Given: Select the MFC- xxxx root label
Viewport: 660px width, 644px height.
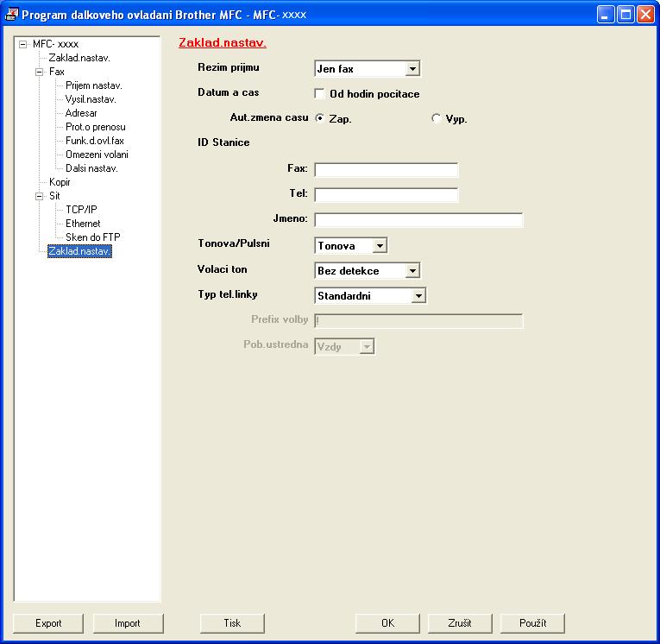Looking at the screenshot, I should point(55,44).
